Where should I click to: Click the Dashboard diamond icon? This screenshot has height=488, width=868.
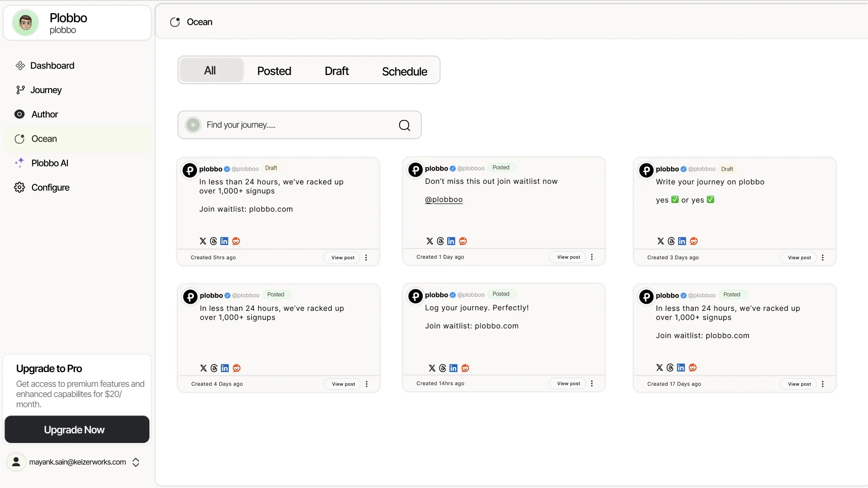(20, 66)
